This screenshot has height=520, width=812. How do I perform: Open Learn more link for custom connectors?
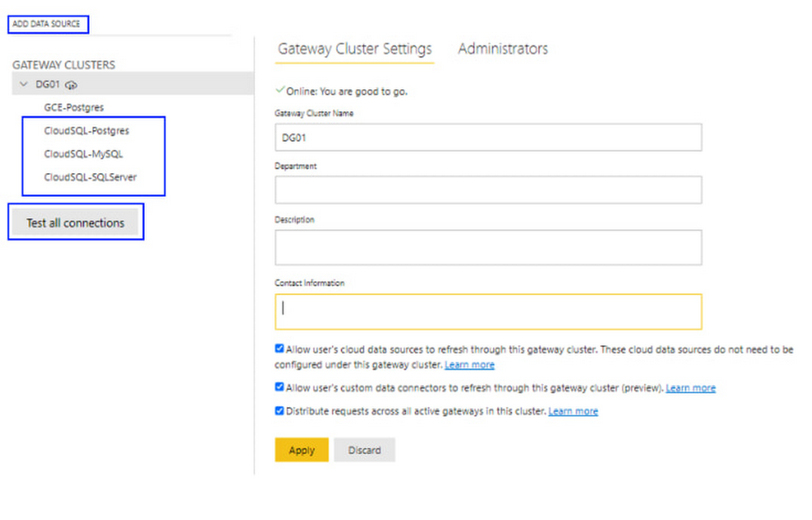(x=690, y=388)
